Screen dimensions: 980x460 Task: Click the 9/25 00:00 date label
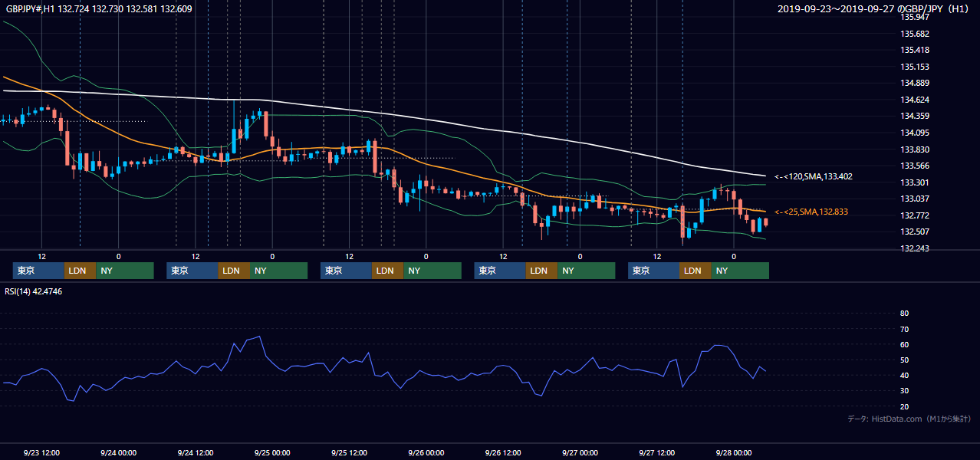272,452
